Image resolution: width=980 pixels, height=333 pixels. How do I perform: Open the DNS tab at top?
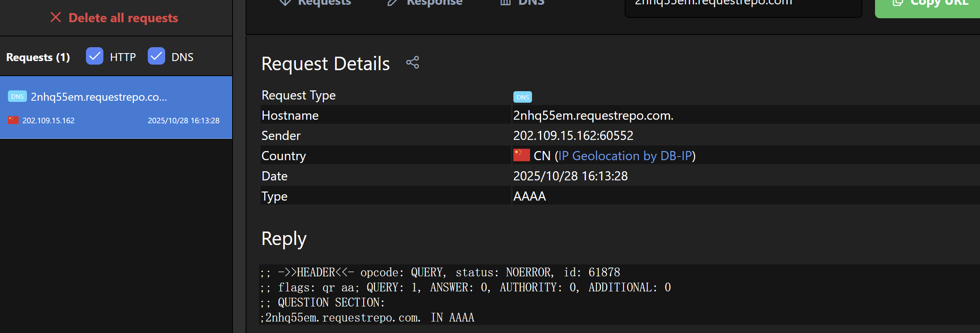pos(523,2)
